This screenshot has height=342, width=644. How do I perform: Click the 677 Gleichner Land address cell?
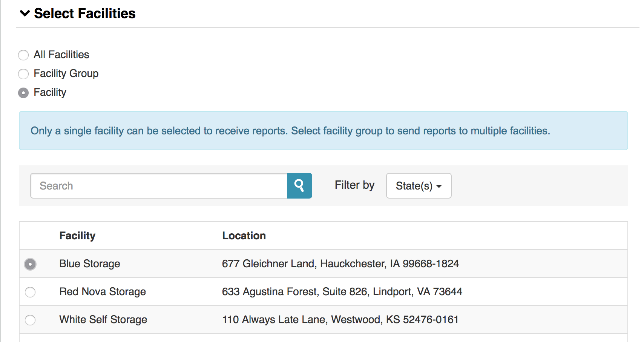(340, 263)
